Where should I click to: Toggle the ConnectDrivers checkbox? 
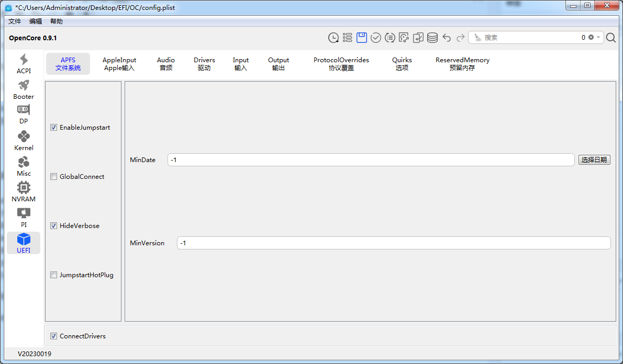tap(54, 336)
